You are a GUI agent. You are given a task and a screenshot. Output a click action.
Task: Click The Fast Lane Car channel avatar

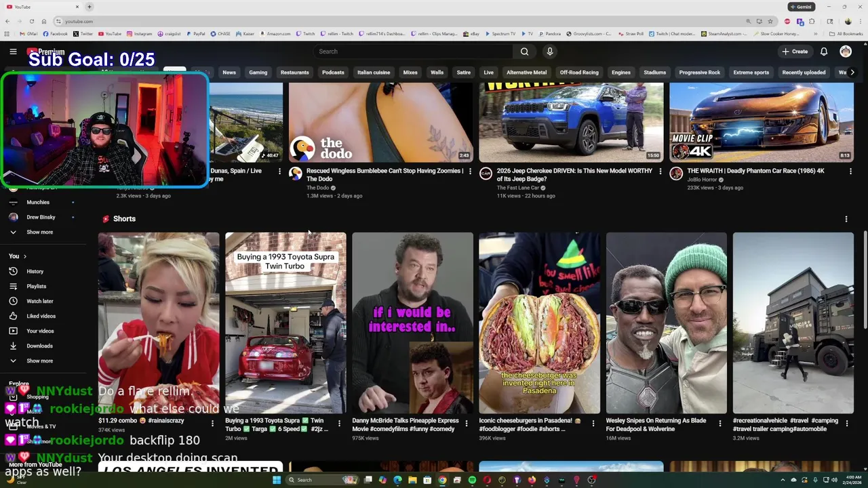(x=486, y=174)
